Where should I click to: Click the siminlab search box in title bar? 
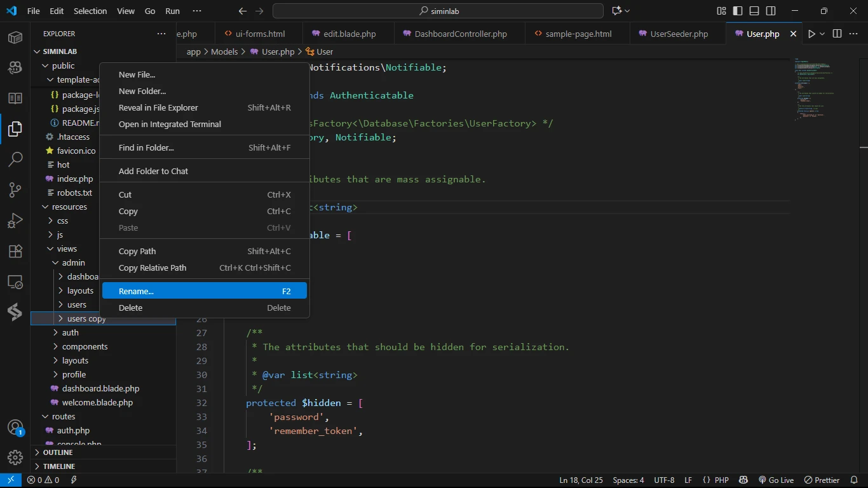pos(438,11)
